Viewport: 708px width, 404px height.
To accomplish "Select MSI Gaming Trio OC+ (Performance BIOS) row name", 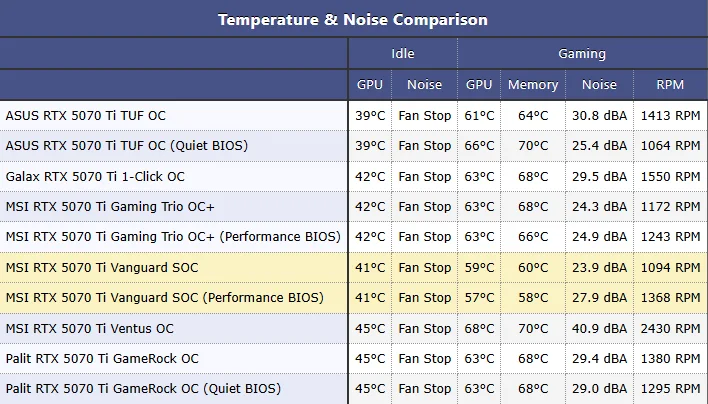I will [173, 237].
